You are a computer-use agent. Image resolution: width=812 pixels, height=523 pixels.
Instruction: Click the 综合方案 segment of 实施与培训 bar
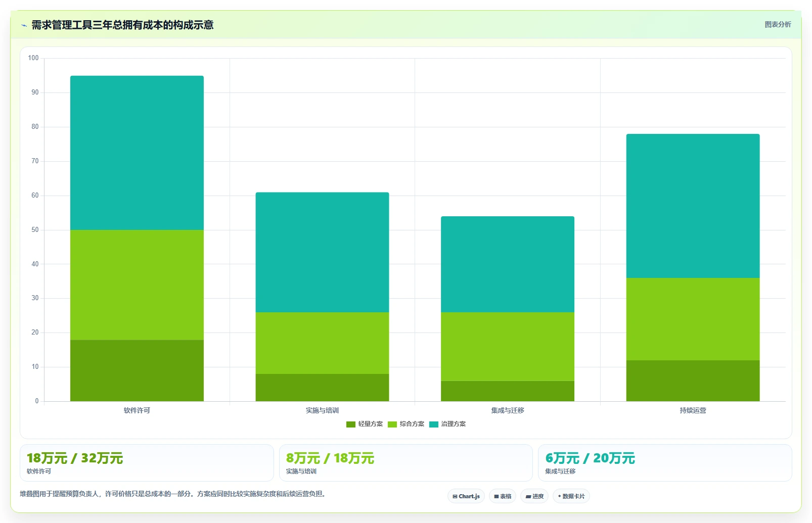pyautogui.click(x=322, y=343)
